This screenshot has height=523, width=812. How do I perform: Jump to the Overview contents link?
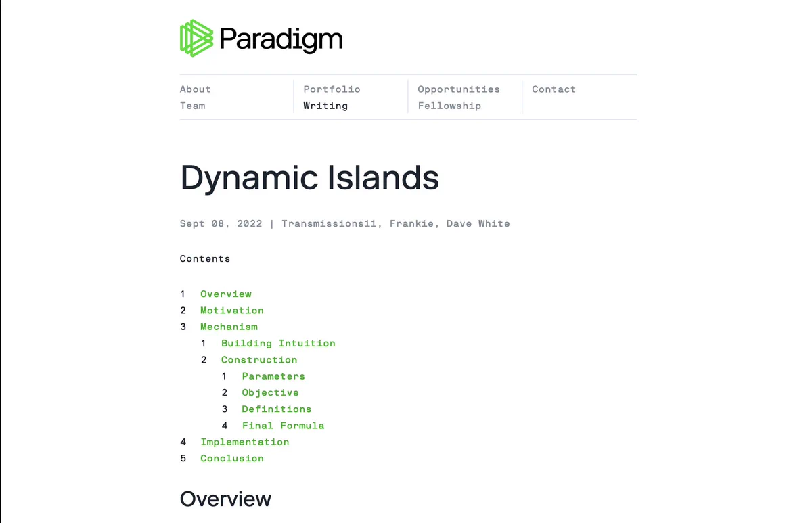coord(226,294)
